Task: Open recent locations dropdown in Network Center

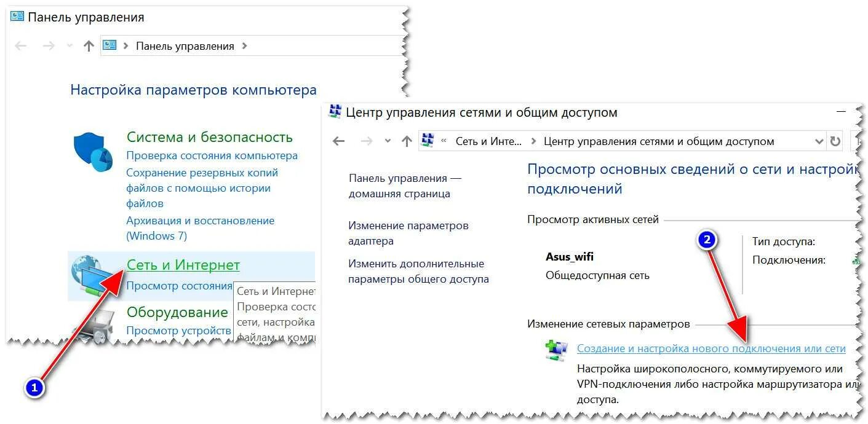Action: 388,141
